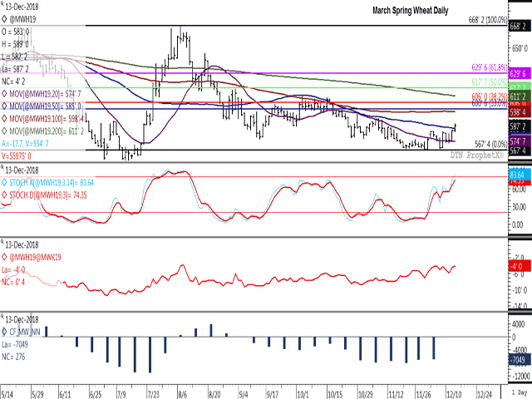Image resolution: width=532 pixels, height=399 pixels.
Task: Click the 8/6 date on time axis
Action: pos(182,395)
